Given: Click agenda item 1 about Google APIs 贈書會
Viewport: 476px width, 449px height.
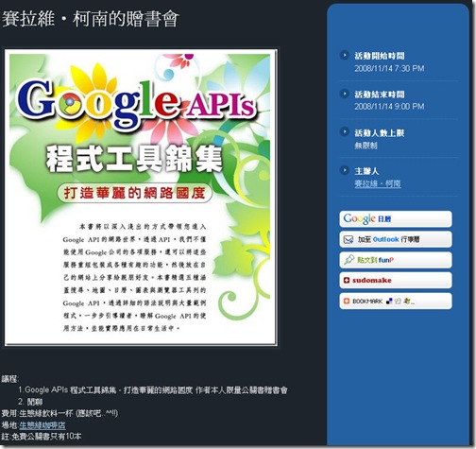Looking at the screenshot, I should point(153,390).
